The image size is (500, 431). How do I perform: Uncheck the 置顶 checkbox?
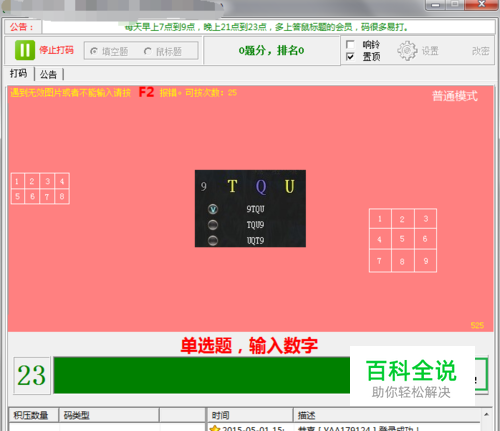(x=350, y=57)
